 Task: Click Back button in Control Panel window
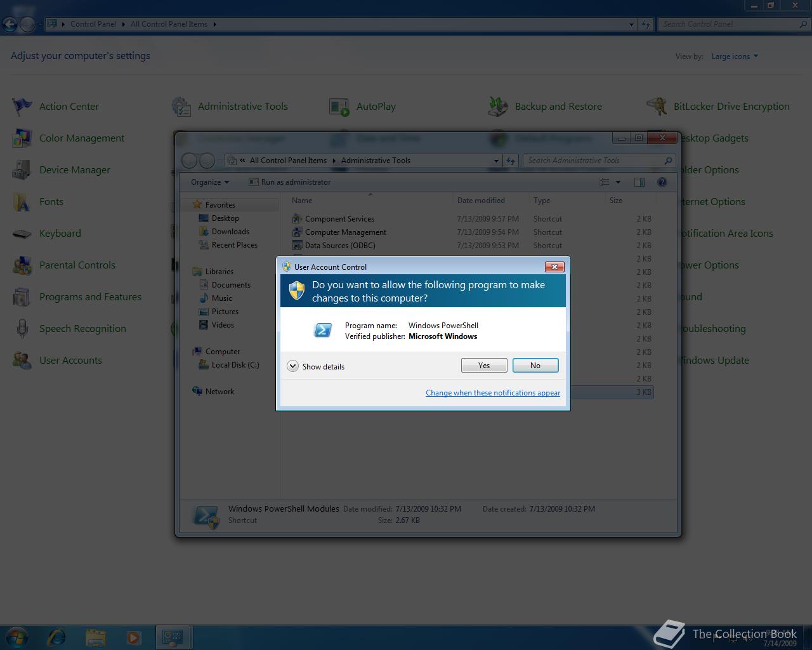10,24
